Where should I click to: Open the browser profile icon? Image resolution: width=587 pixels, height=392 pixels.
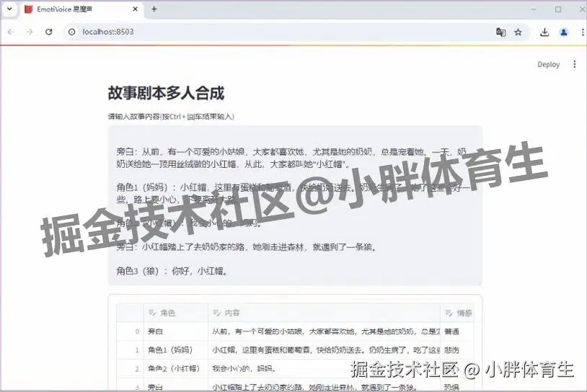(564, 32)
